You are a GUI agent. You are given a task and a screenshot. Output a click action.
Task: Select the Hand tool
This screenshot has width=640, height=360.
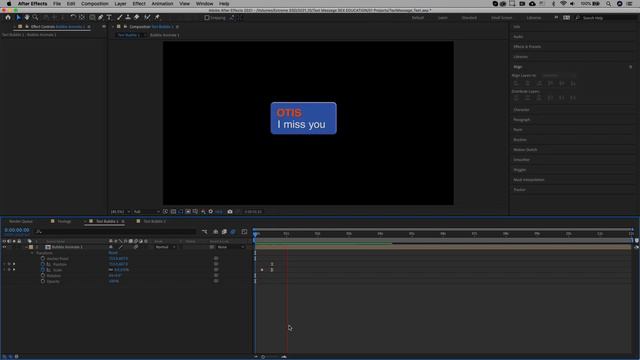[x=27, y=18]
